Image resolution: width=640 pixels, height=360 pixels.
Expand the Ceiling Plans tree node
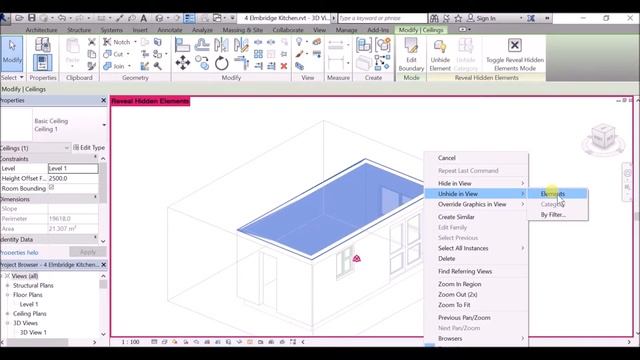pos(7,313)
